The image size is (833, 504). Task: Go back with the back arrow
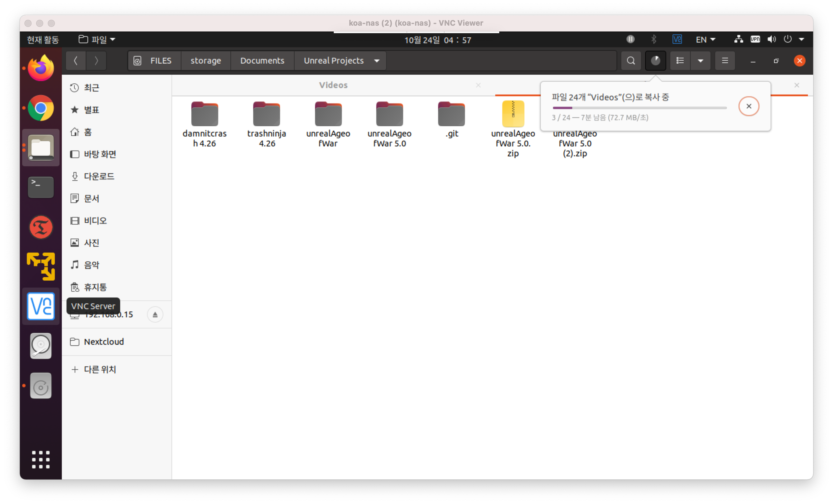pos(76,61)
